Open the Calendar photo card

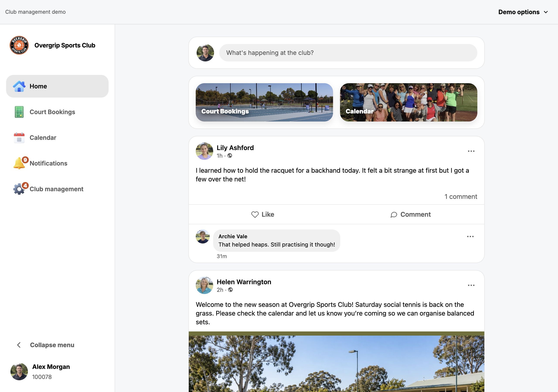(408, 102)
